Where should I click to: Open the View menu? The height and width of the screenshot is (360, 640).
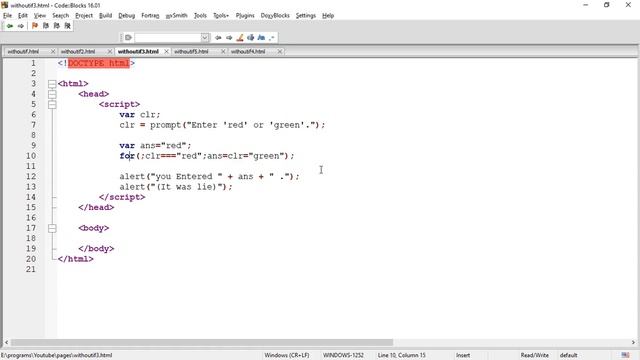click(x=40, y=16)
